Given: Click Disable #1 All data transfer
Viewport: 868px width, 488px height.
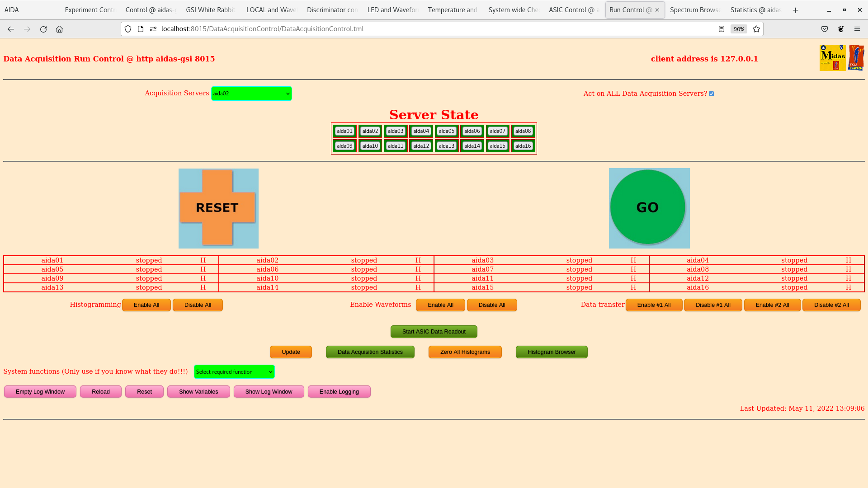Looking at the screenshot, I should coord(713,305).
